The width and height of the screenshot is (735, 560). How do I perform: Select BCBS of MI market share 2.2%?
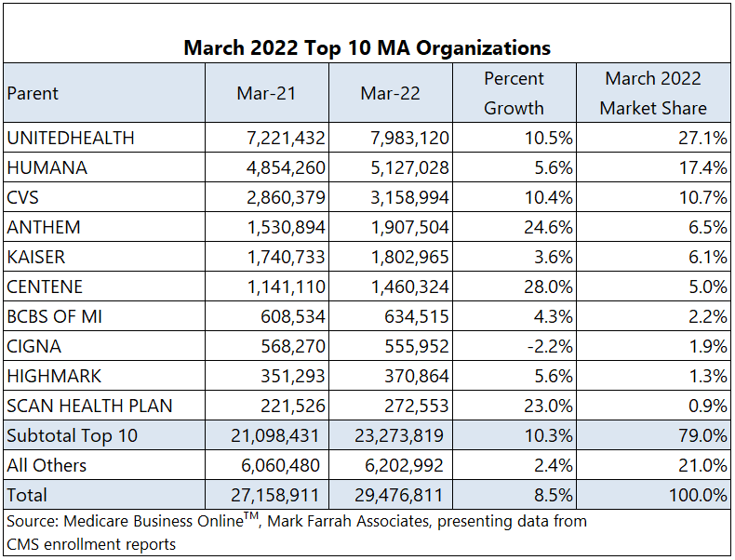(x=708, y=317)
